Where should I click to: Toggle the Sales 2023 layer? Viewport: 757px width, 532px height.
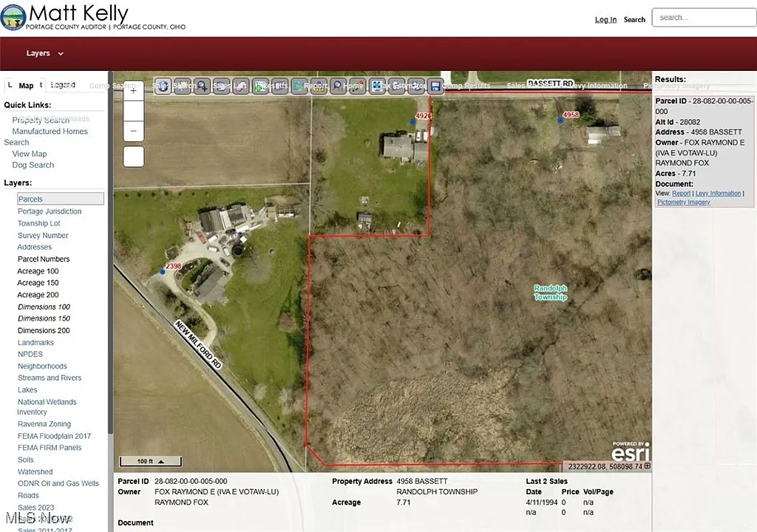tap(35, 508)
